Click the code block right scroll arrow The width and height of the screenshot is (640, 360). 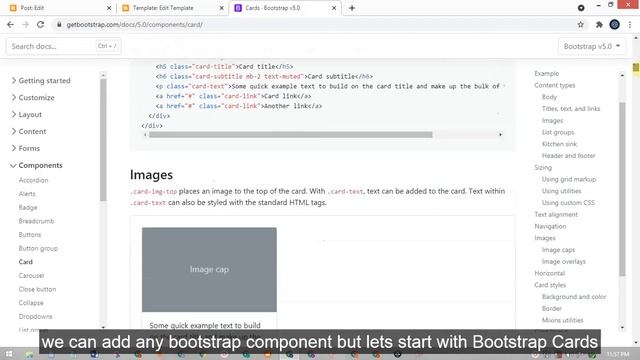click(500, 135)
